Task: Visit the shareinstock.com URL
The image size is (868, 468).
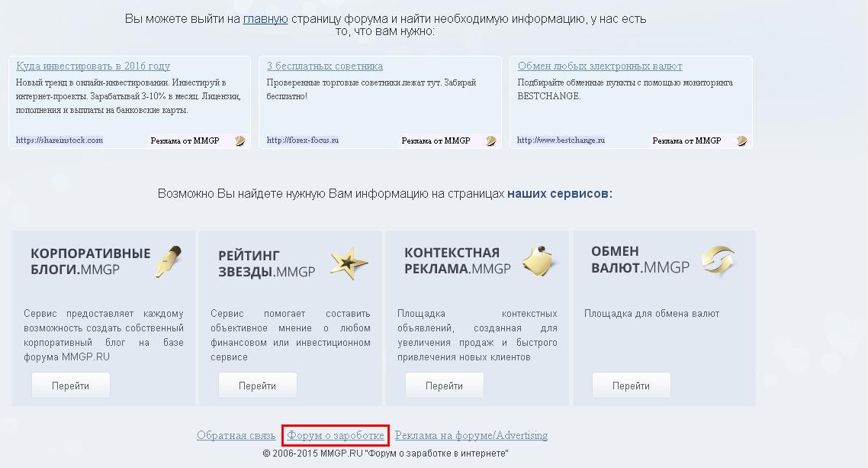Action: (x=59, y=140)
